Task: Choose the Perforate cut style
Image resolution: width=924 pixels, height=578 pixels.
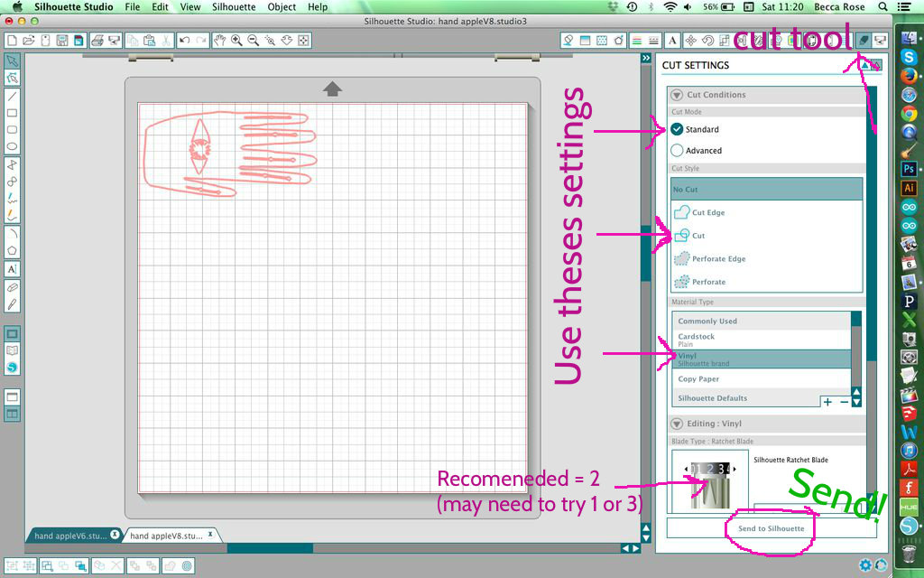Action: 767,282
